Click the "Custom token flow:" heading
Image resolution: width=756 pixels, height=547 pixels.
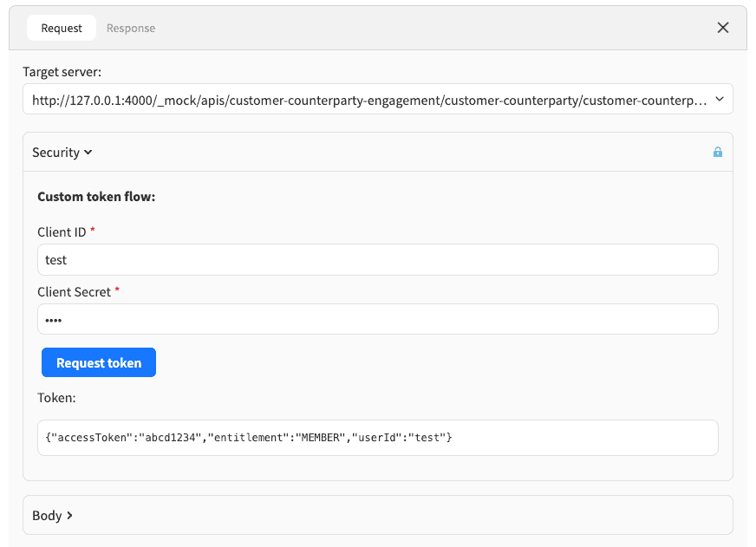click(x=96, y=197)
